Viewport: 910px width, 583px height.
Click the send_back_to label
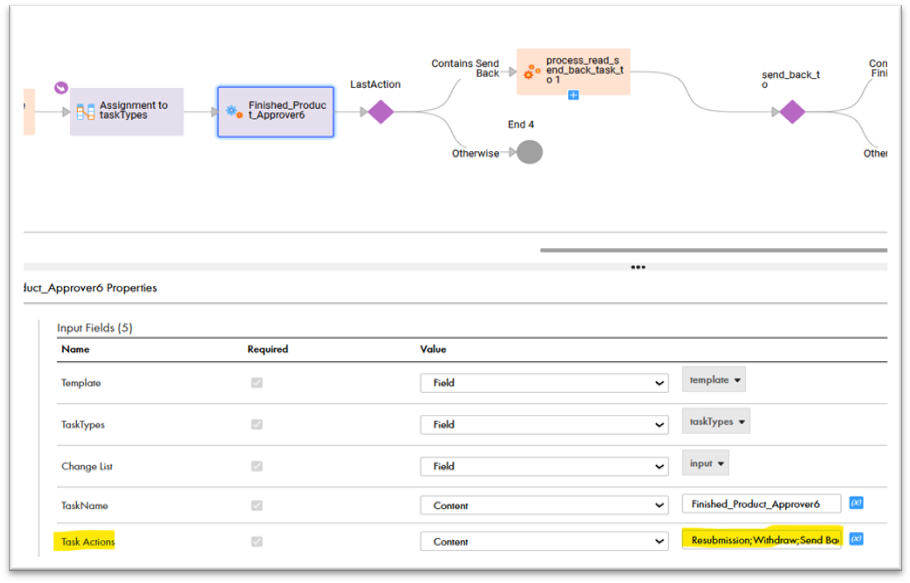(790, 79)
